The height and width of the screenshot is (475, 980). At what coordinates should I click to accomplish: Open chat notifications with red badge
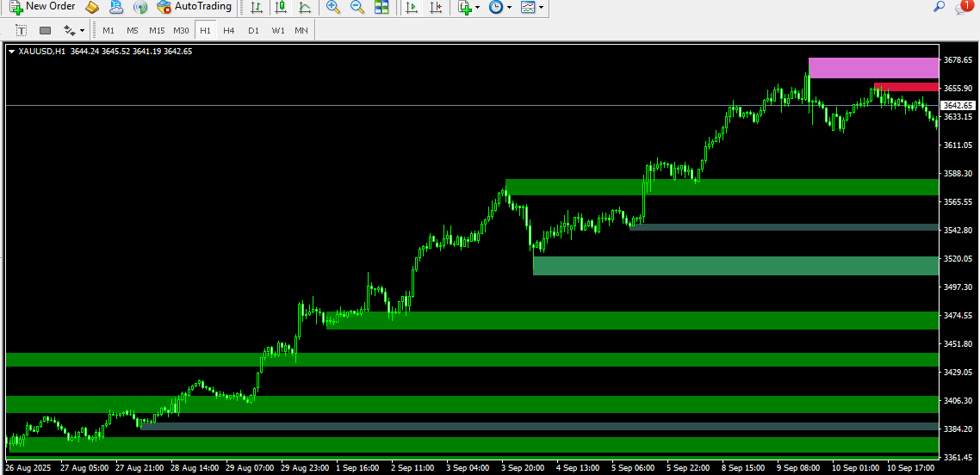963,7
